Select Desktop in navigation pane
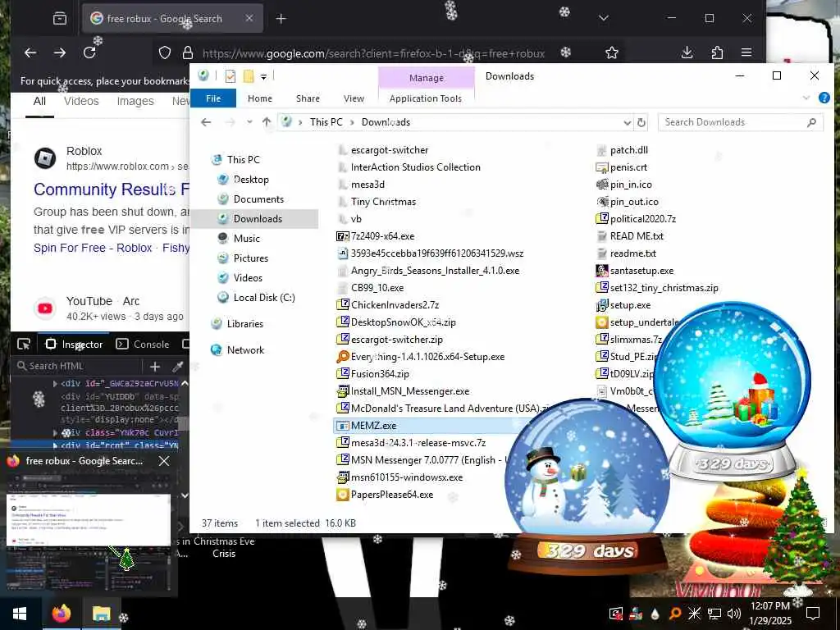 (251, 180)
